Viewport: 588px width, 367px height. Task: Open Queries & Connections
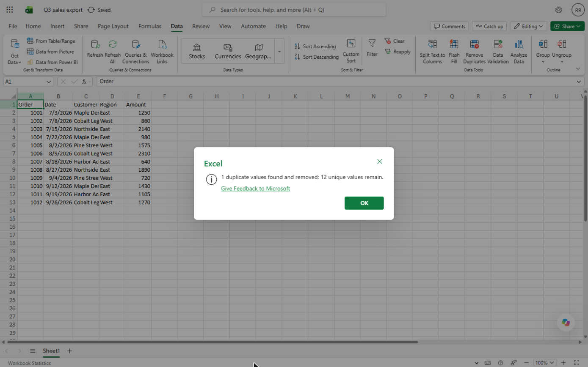click(136, 52)
